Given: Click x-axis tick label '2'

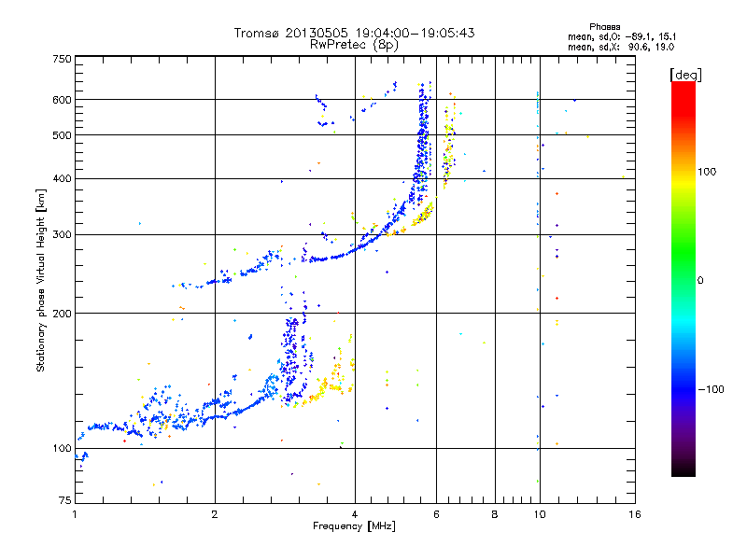Looking at the screenshot, I should point(215,514).
